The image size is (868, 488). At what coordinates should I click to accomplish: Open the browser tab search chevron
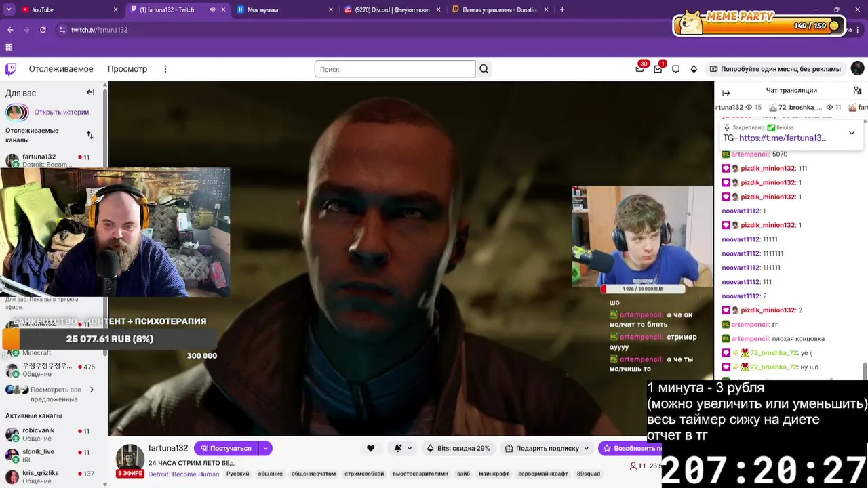[9, 9]
